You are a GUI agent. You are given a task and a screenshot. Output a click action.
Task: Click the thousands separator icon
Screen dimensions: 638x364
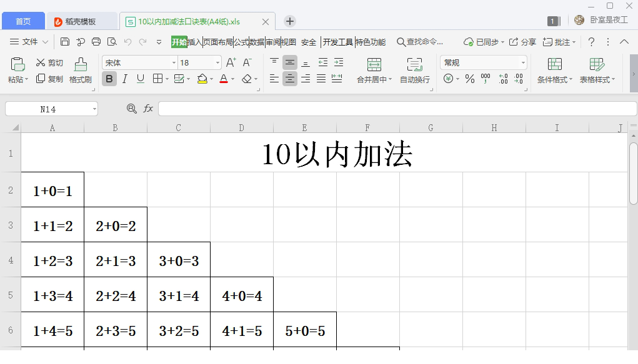(486, 79)
